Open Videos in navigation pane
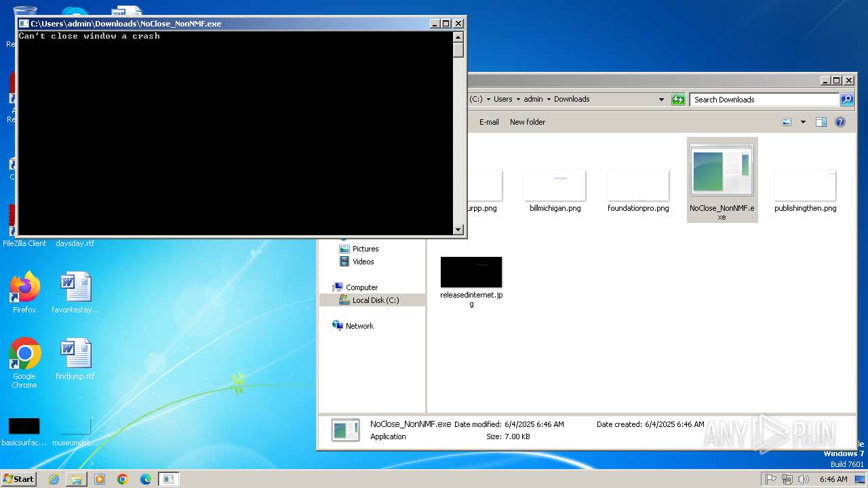Screen dimensions: 868x488 pos(356,262)
